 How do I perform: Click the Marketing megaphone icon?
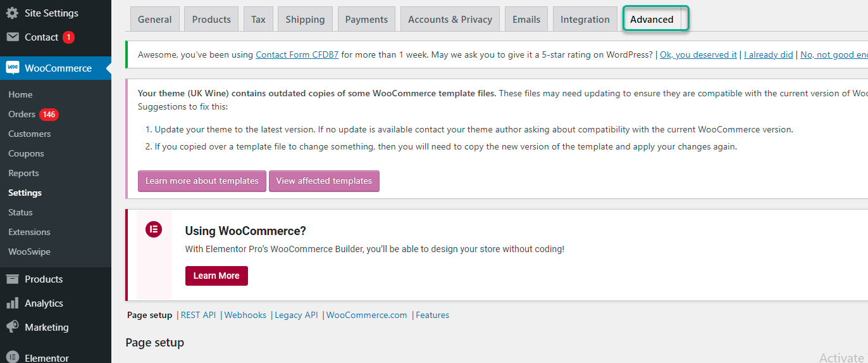(x=13, y=327)
